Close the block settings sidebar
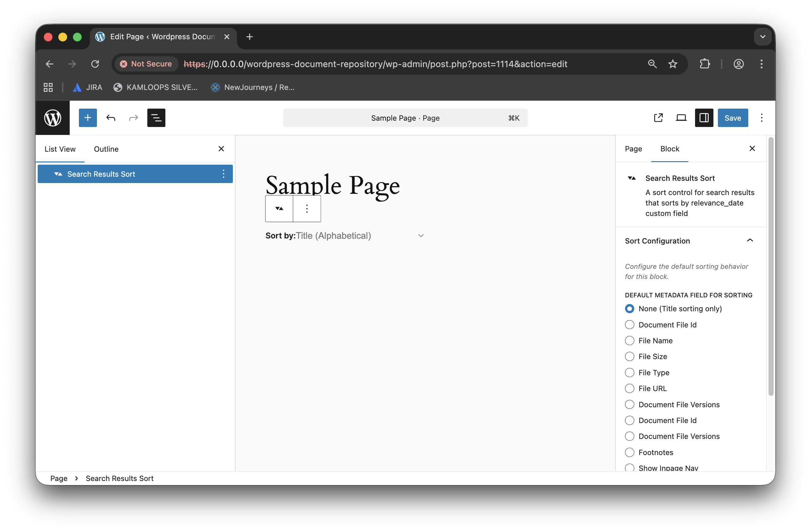Screen dimensions: 811x532 click(752, 149)
